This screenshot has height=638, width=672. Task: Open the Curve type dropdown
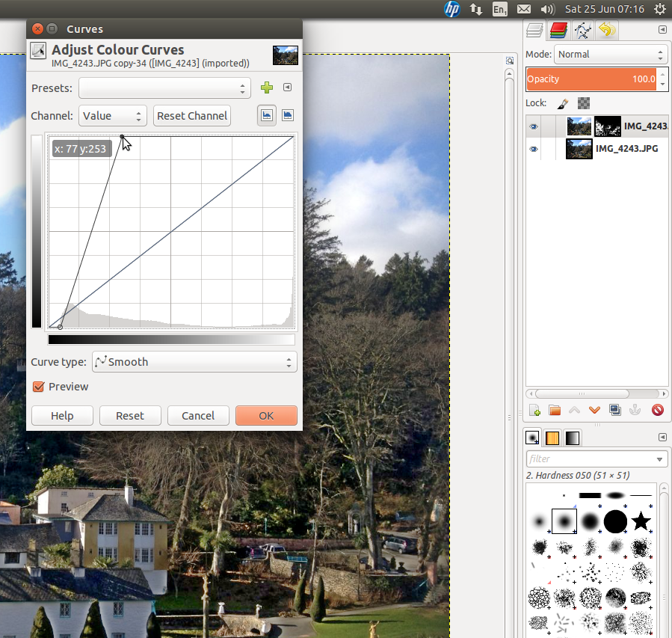point(194,362)
